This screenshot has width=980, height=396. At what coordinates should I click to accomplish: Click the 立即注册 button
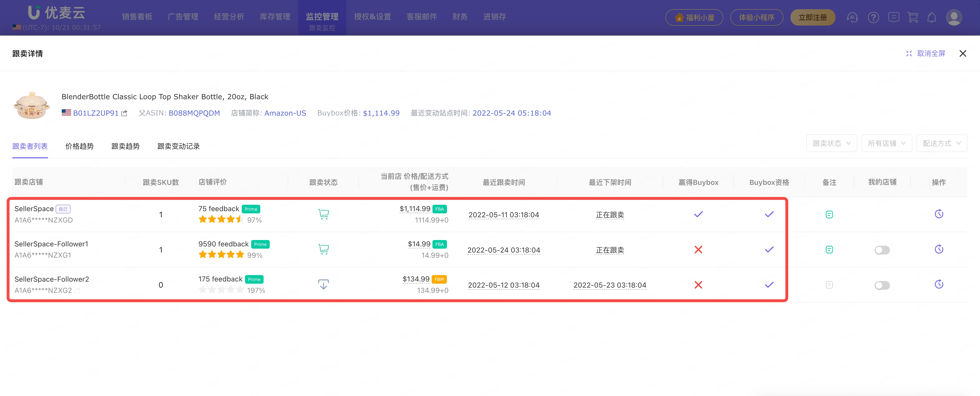[x=812, y=18]
